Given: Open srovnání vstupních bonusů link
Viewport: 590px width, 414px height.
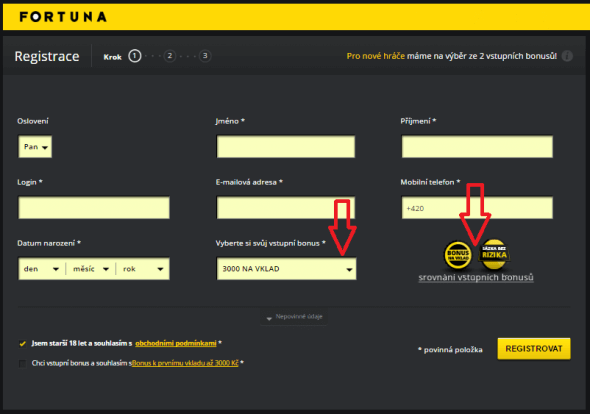Looking at the screenshot, I should point(476,277).
